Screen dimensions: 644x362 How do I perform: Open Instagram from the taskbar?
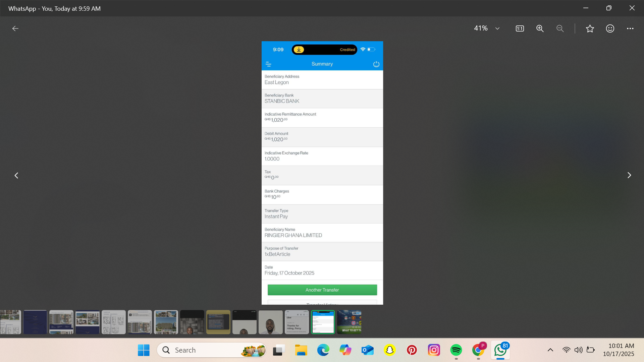click(434, 350)
